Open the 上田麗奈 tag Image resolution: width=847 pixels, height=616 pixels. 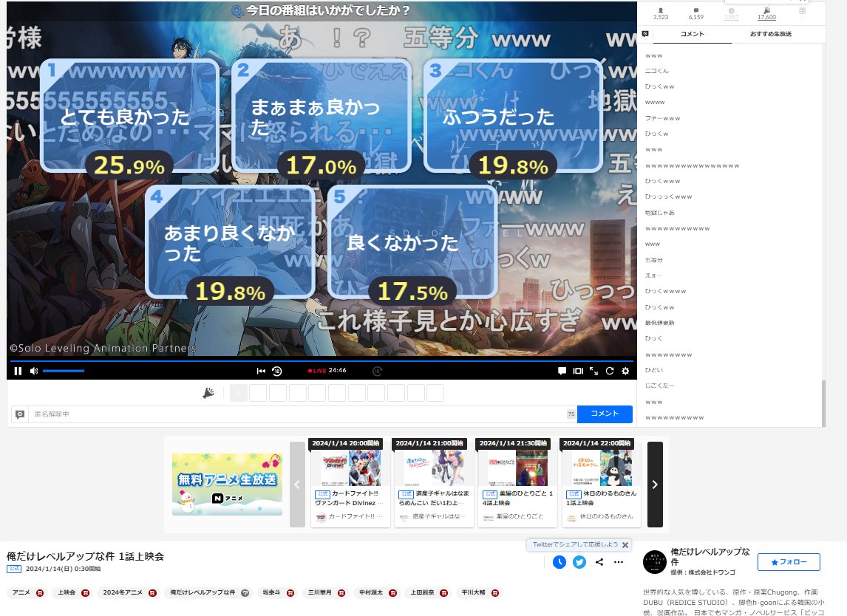coord(422,593)
